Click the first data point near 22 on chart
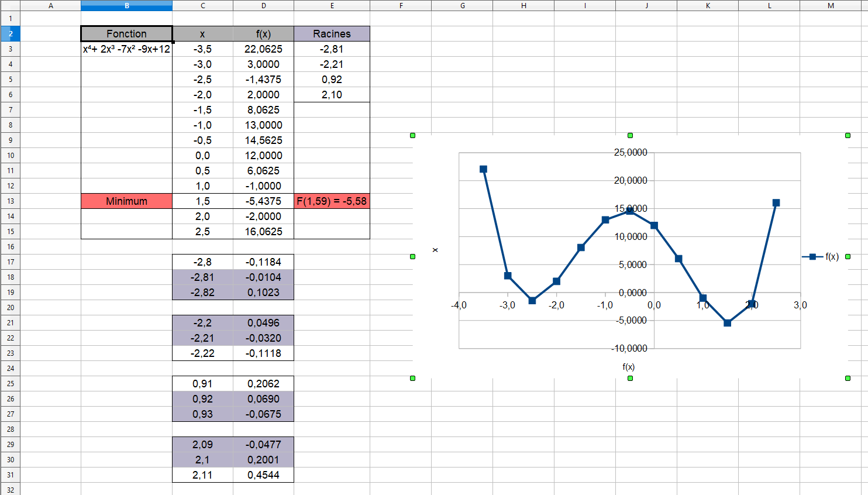This screenshot has height=495, width=868. [483, 169]
